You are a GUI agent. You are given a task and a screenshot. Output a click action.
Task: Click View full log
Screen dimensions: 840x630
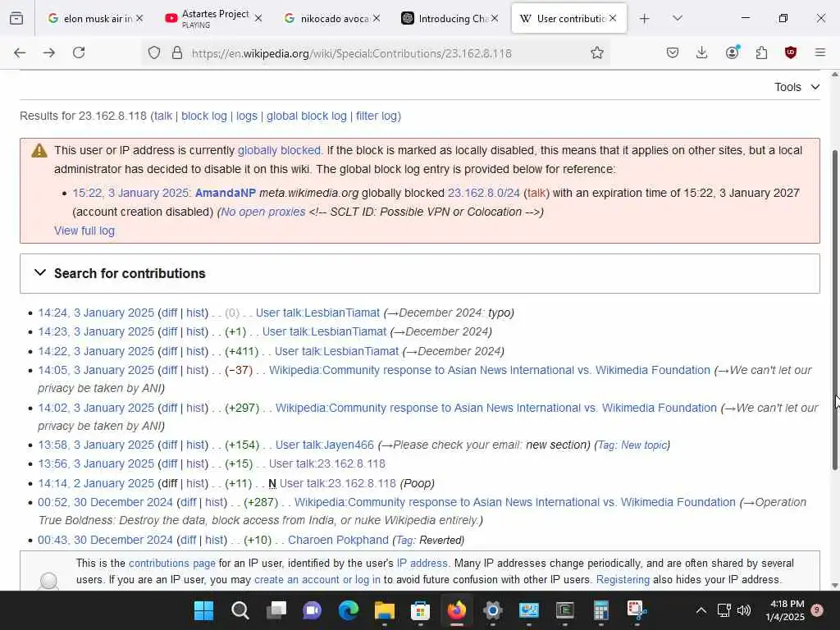click(x=84, y=231)
